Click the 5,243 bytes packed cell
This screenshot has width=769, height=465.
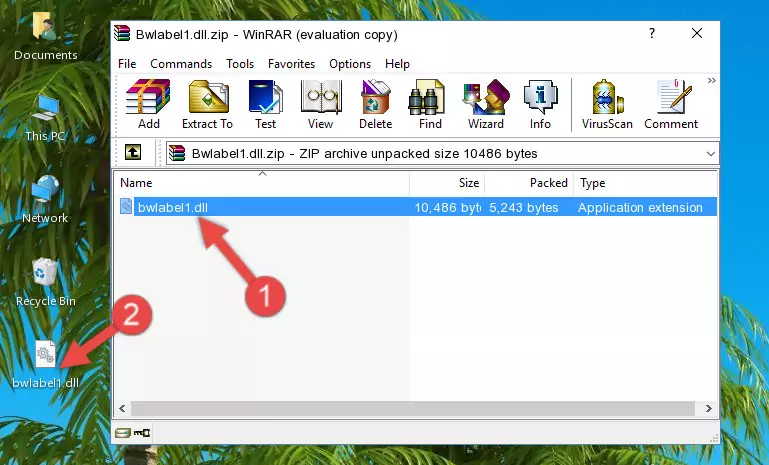(524, 207)
